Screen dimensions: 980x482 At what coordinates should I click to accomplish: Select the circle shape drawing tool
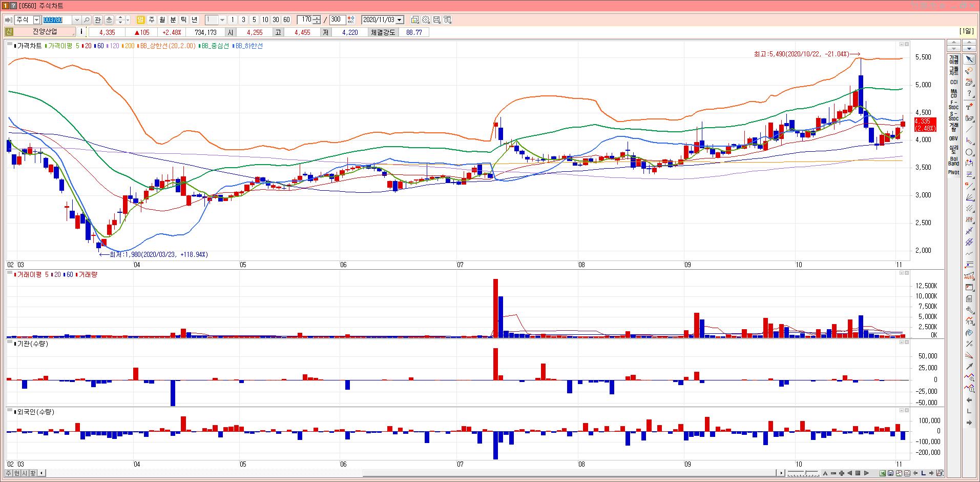tap(969, 152)
